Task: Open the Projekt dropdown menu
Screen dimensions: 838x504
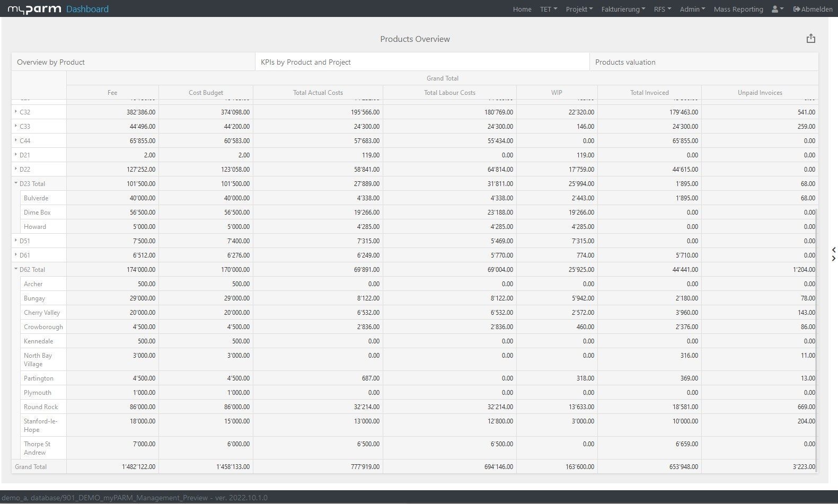Action: [x=579, y=9]
